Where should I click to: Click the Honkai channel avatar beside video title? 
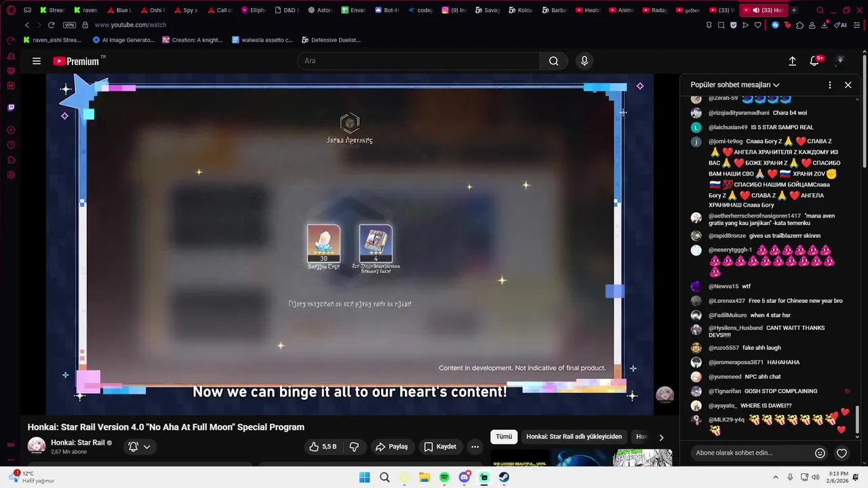[x=37, y=446]
